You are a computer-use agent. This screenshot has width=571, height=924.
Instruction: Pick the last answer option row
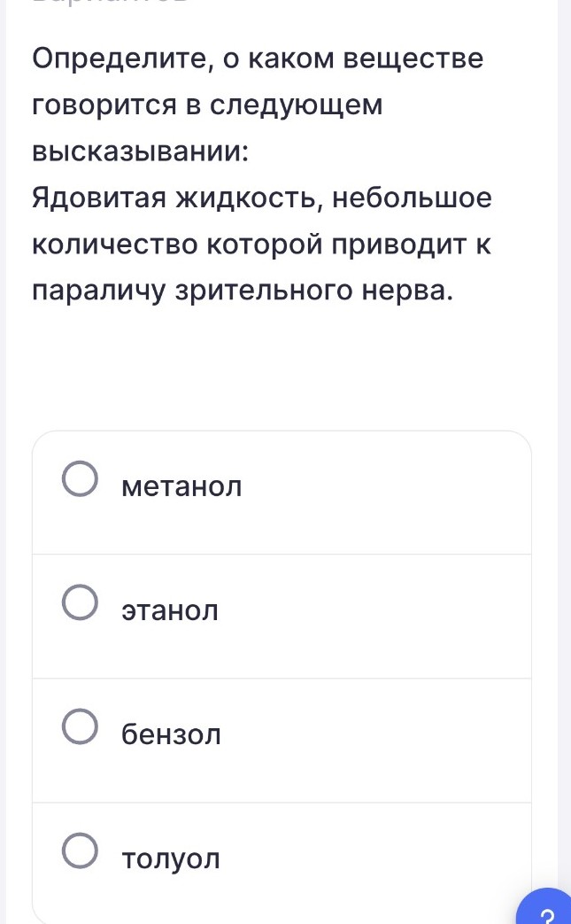pyautogui.click(x=282, y=855)
